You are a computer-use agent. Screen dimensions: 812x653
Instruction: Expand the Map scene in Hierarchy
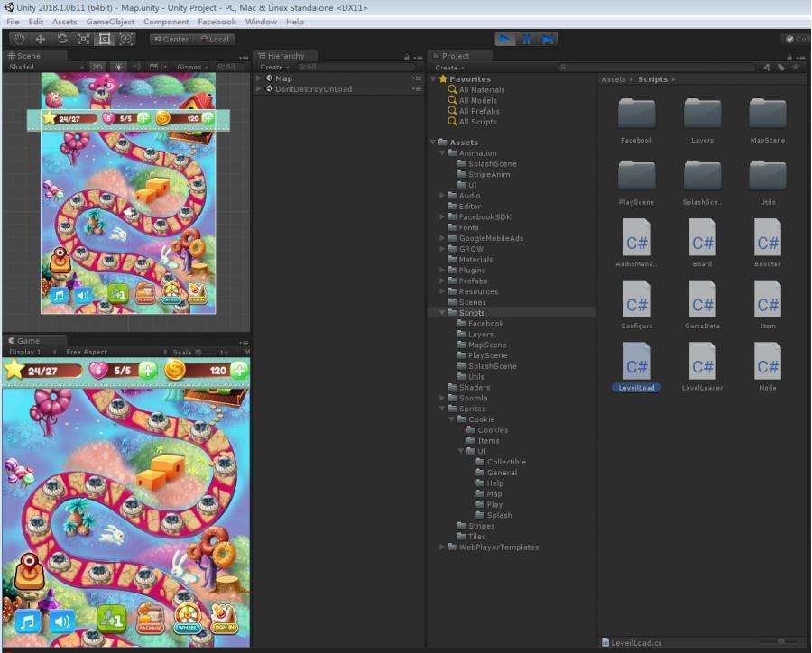(x=259, y=78)
